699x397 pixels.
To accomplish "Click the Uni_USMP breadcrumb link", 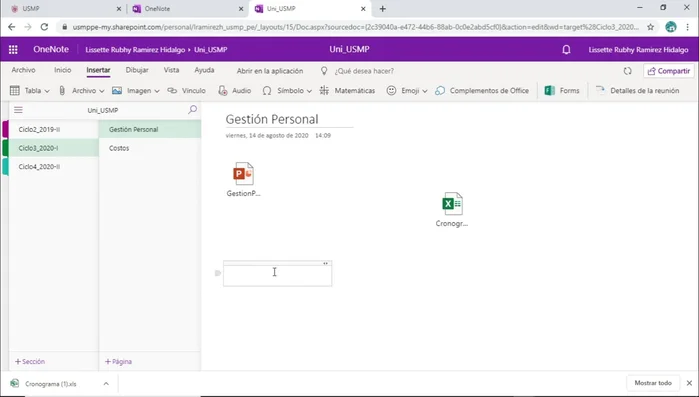I will (210, 49).
